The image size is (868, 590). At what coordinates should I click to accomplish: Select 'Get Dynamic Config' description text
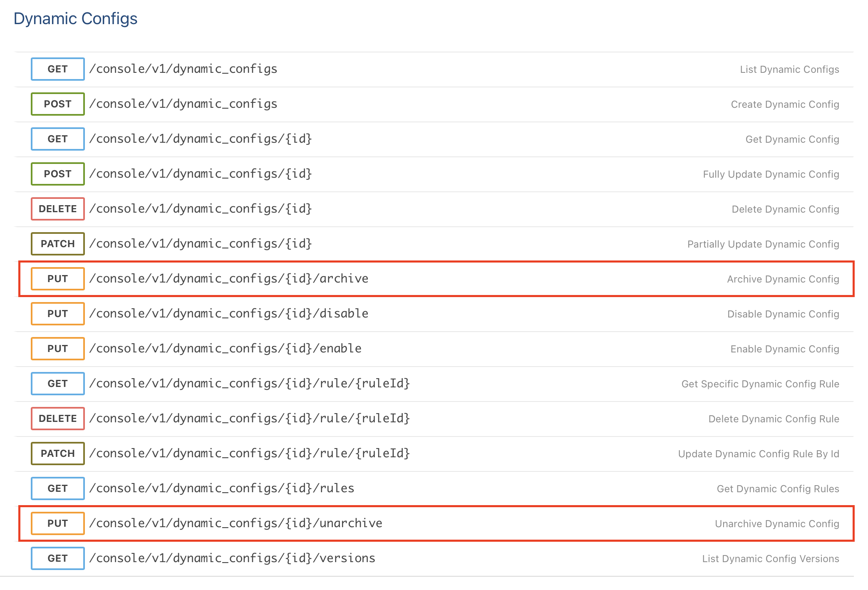pyautogui.click(x=792, y=139)
